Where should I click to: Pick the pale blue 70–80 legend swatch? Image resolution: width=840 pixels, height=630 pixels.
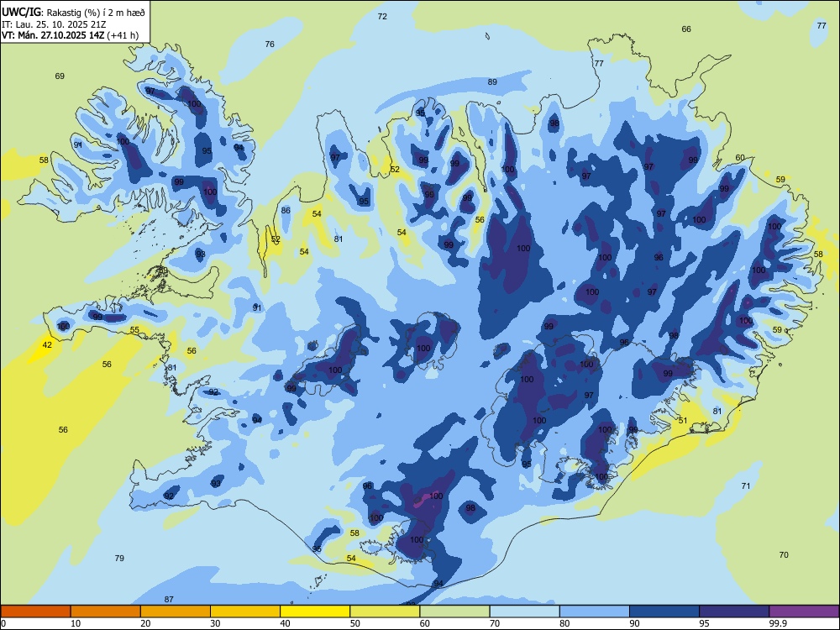coord(524,612)
